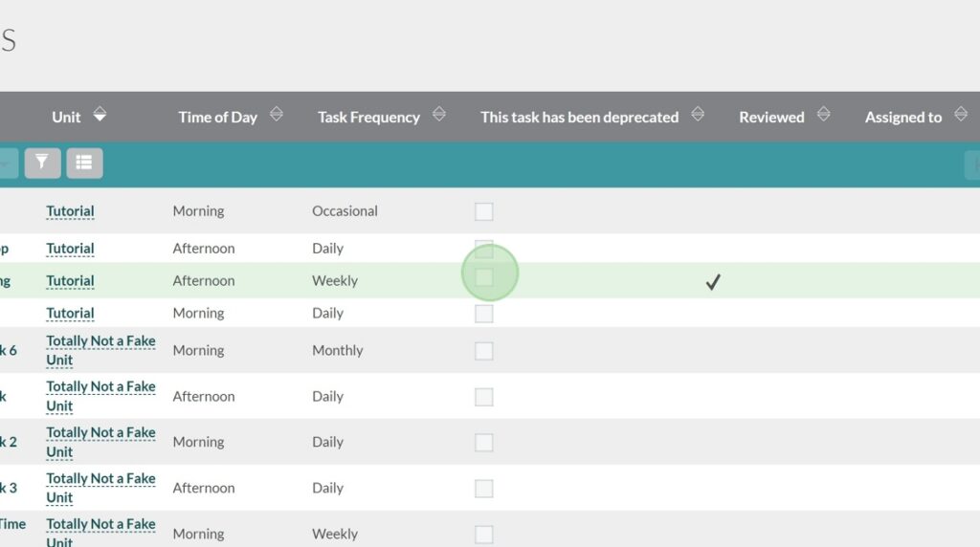The image size is (980, 547).
Task: Check deprecated box in the Occasional row
Action: click(x=484, y=211)
